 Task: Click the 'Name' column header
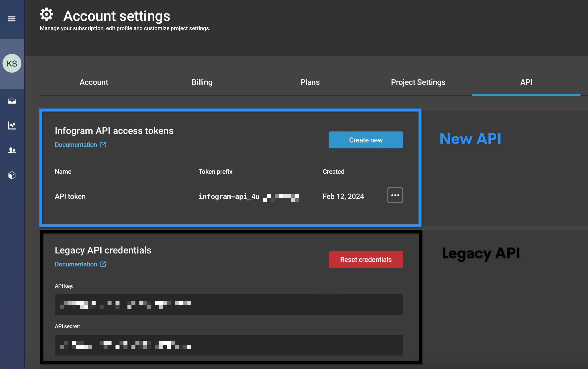pyautogui.click(x=63, y=172)
